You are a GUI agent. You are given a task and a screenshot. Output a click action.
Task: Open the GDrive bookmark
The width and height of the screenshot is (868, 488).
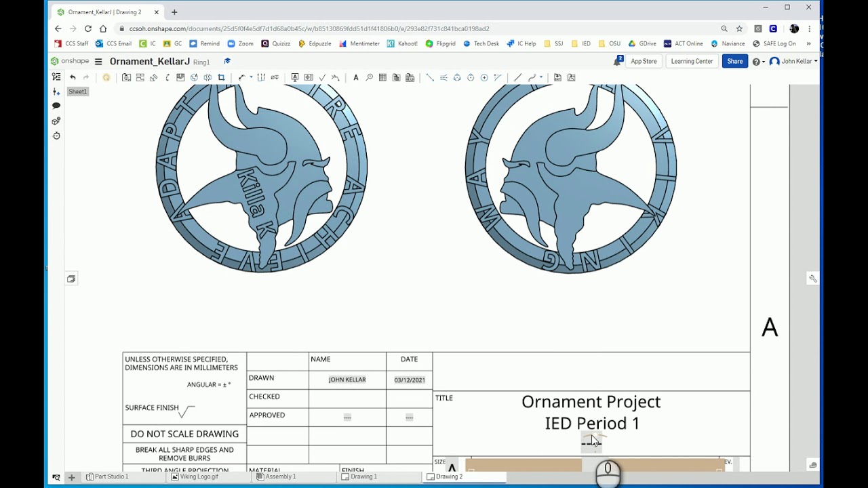tap(643, 43)
